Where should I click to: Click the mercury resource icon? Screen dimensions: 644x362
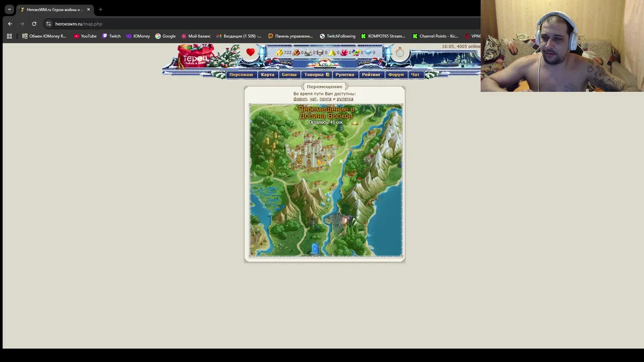pyautogui.click(x=320, y=52)
